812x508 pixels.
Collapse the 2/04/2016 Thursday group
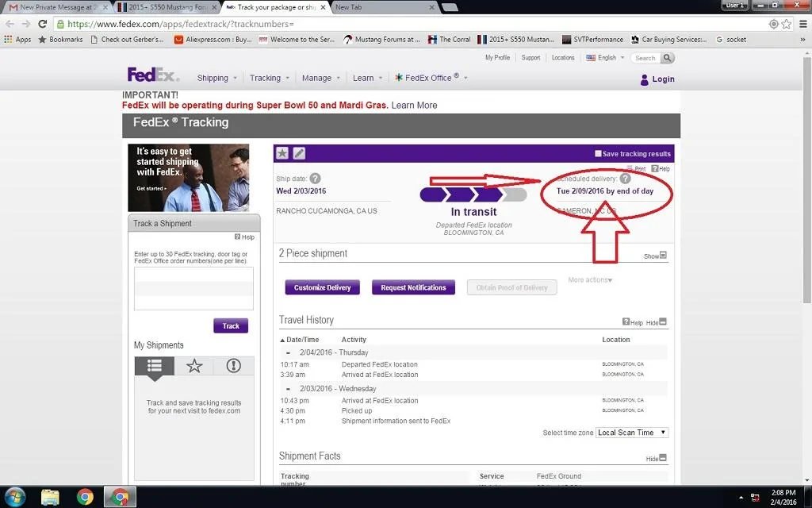(x=288, y=352)
